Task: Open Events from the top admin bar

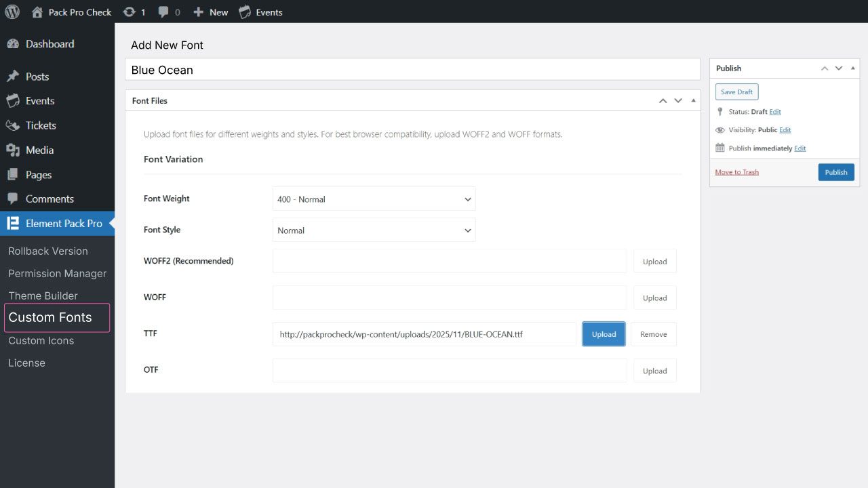Action: [x=261, y=12]
